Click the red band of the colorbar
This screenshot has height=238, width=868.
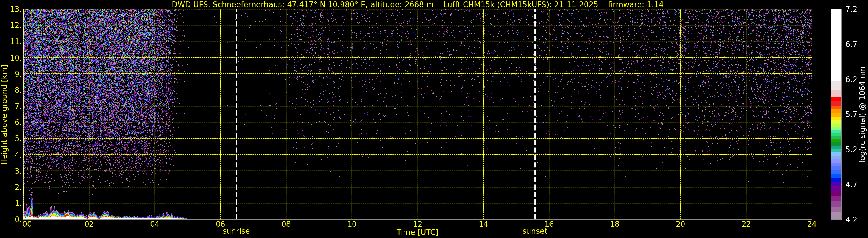tap(836, 99)
